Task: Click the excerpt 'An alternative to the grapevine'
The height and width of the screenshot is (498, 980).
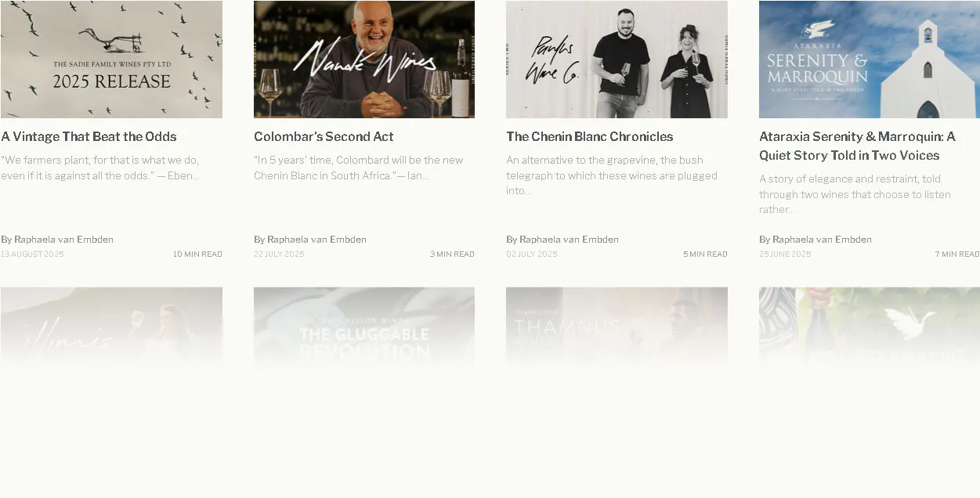Action: pos(612,175)
